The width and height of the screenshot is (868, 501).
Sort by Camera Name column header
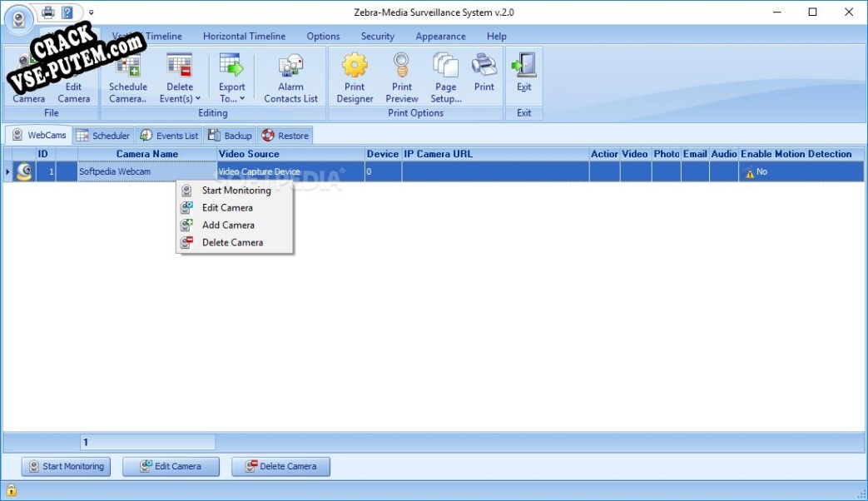click(147, 154)
